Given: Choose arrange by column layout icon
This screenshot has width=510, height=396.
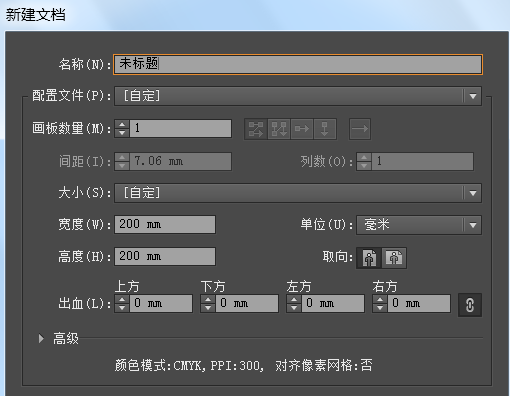Looking at the screenshot, I should click(x=325, y=129).
